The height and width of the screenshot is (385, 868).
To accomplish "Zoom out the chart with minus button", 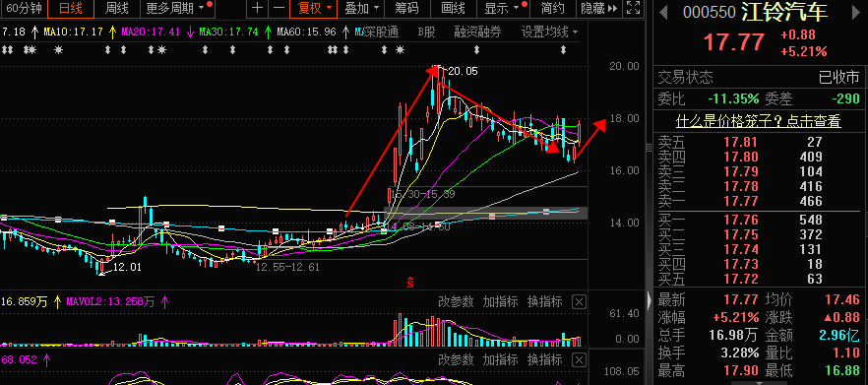I will [x=279, y=8].
